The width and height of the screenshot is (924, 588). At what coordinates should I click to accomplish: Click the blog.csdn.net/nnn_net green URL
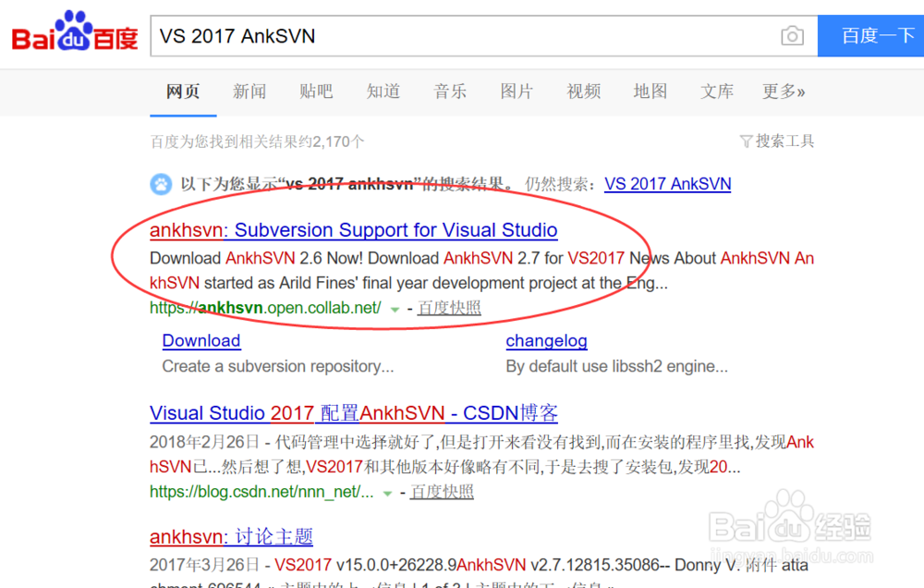[261, 492]
